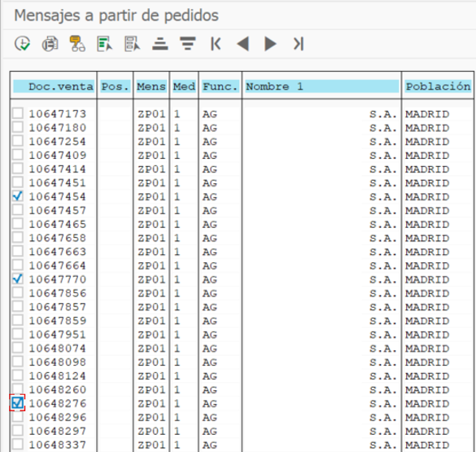Viewport: 476px width, 452px height.
Task: Click ZP01 in row 10648124
Action: click(151, 376)
